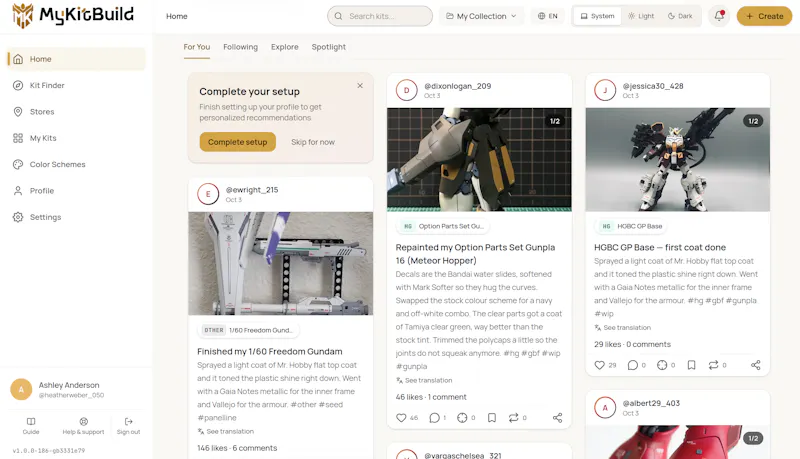The image size is (800, 459).
Task: Click the username @albert29_403
Action: pos(651,403)
